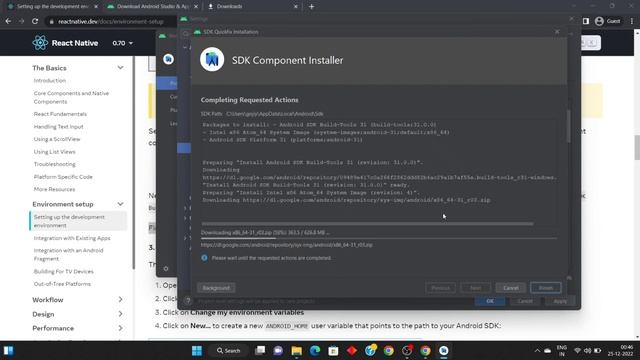Switch to the Downloads tab
The width and height of the screenshot is (640, 360).
click(251, 7)
